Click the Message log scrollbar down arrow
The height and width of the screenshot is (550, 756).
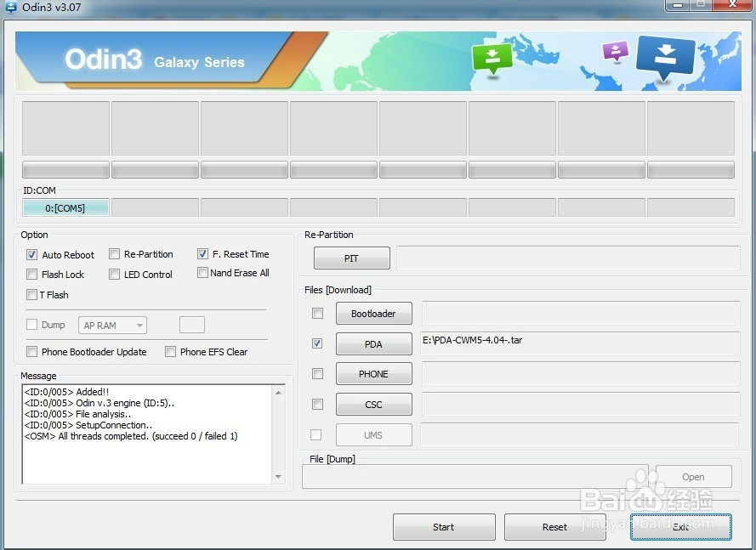278,478
